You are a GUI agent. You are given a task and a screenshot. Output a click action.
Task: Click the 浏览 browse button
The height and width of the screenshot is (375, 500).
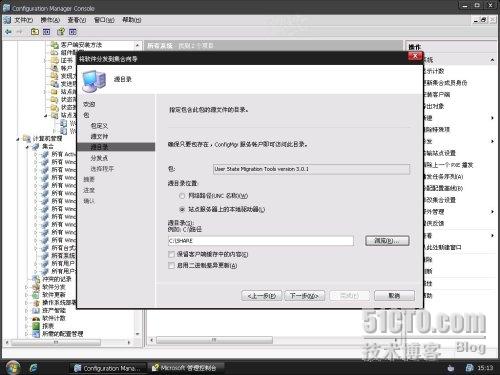point(387,241)
